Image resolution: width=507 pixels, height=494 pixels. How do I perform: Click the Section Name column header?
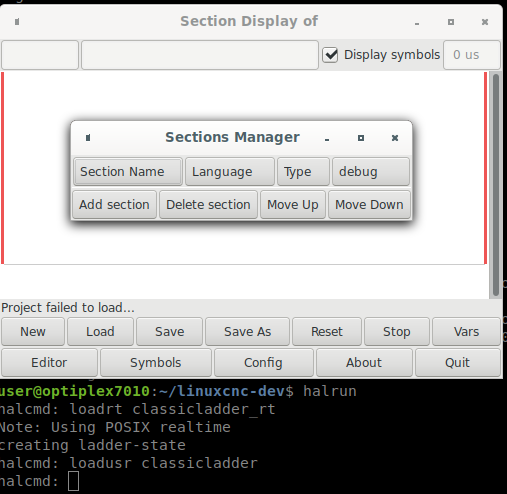click(128, 172)
